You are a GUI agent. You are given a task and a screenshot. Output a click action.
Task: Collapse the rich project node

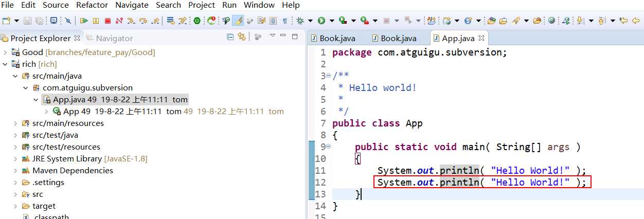point(5,64)
